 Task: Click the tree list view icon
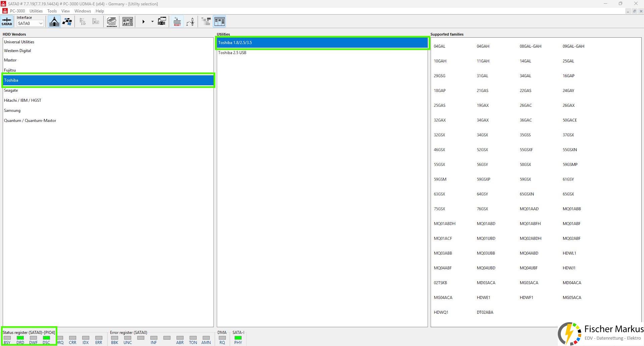(206, 21)
